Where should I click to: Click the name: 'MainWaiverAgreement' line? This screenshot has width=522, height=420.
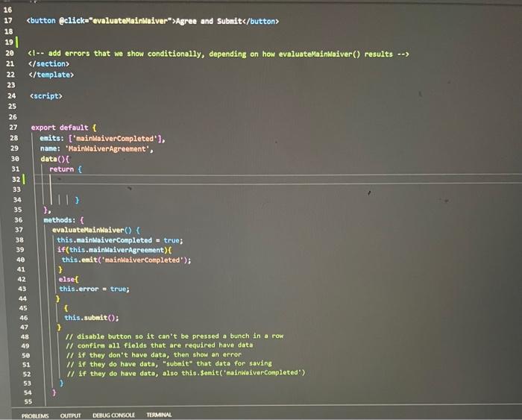[x=96, y=149]
